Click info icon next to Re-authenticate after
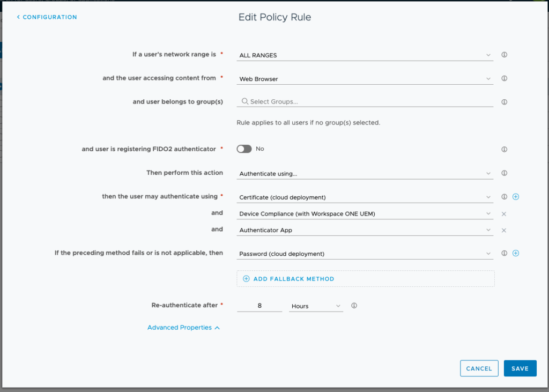Viewport: 549px width, 392px height. (353, 305)
